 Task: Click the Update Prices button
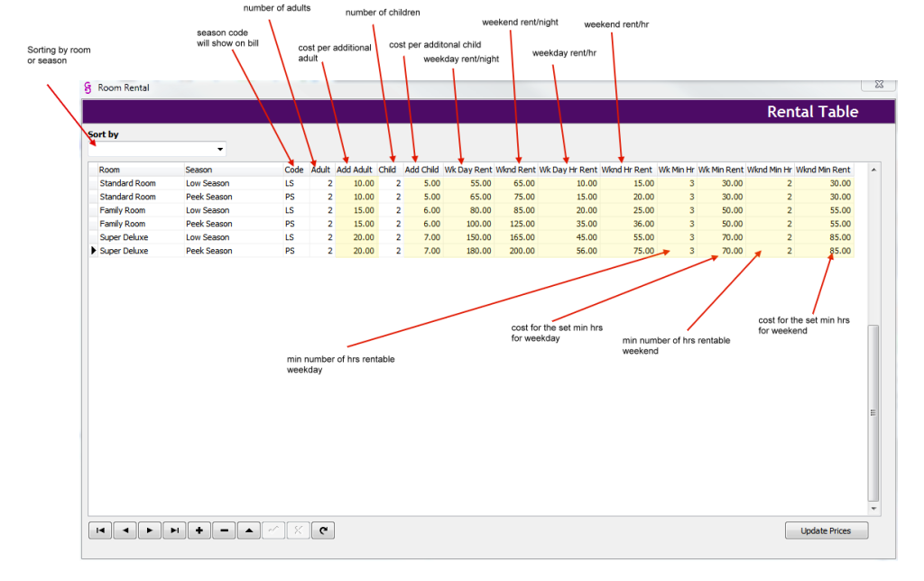(x=826, y=530)
